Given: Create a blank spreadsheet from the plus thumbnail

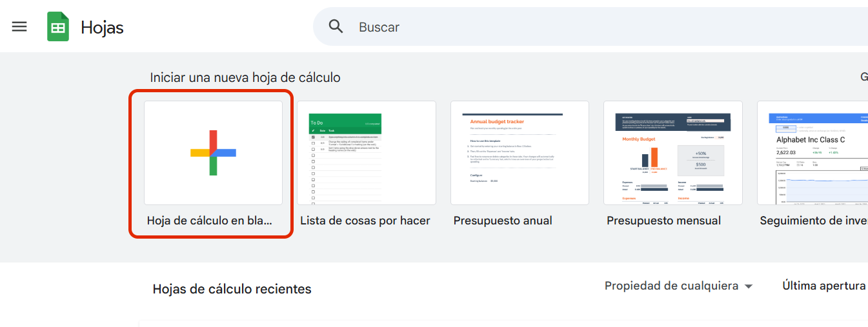Looking at the screenshot, I should [213, 153].
